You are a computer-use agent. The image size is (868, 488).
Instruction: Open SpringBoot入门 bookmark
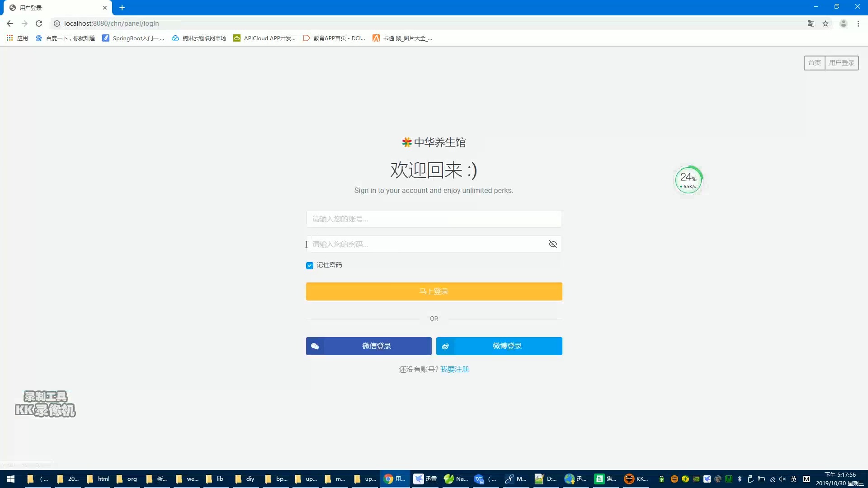pyautogui.click(x=133, y=38)
